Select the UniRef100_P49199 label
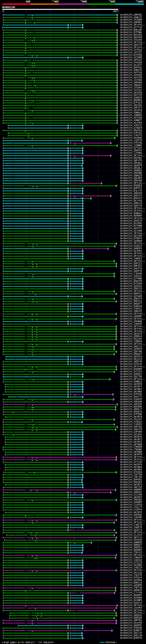Image resolution: width=146 pixels, height=644 pixels. (x=131, y=63)
